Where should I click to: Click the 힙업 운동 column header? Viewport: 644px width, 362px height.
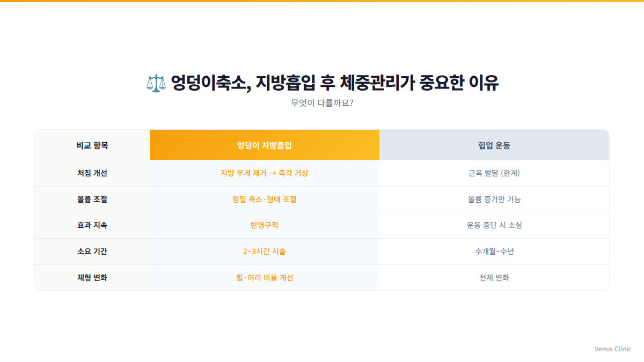coord(494,145)
